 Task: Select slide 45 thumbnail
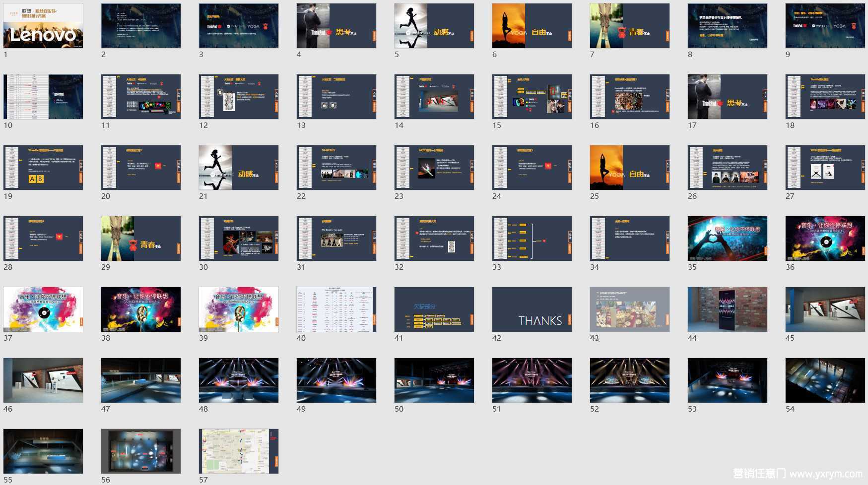825,309
